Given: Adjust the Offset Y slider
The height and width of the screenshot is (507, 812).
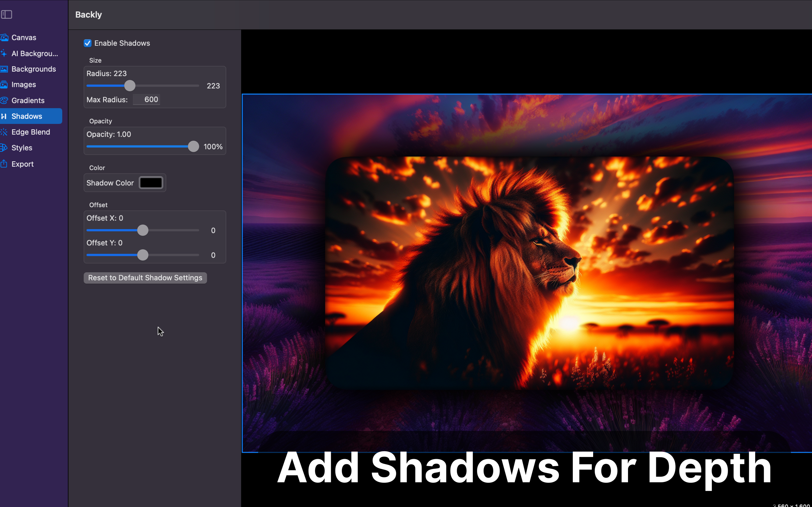Looking at the screenshot, I should click(143, 255).
